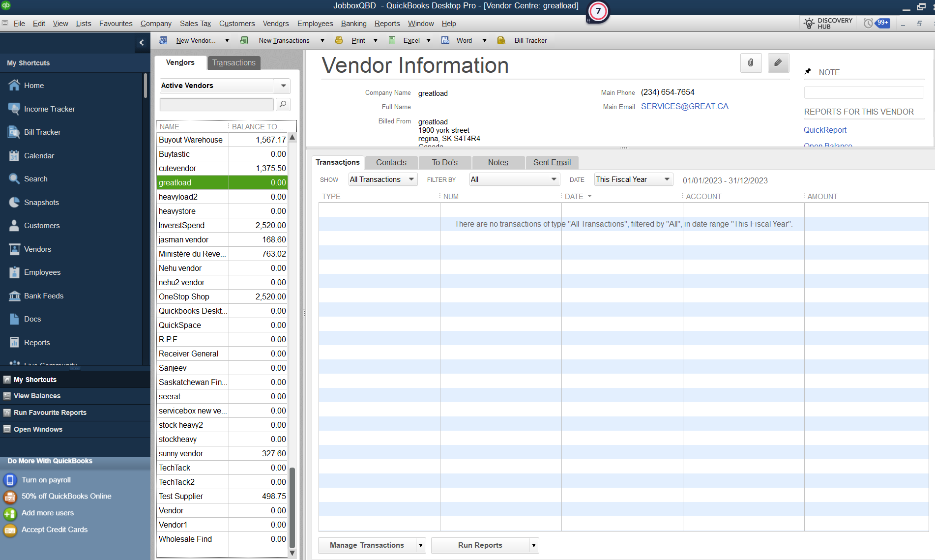Collapse the left shortcuts sidebar arrow
The image size is (935, 560).
142,42
